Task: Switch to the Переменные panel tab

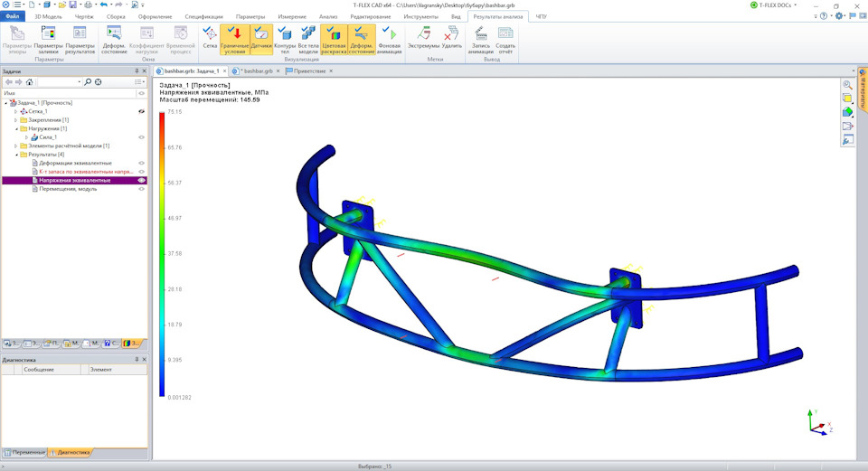Action: pos(25,452)
